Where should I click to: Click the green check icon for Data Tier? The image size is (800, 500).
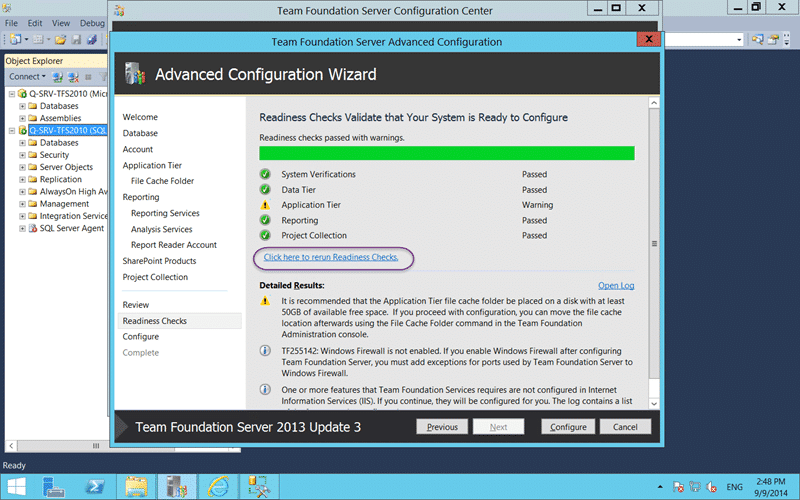click(x=265, y=189)
